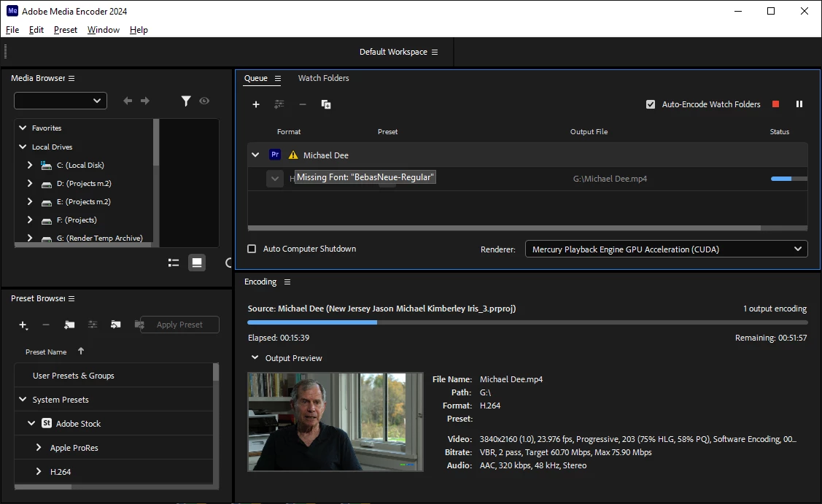Click the Queue horizontal scrollbar

[504, 228]
